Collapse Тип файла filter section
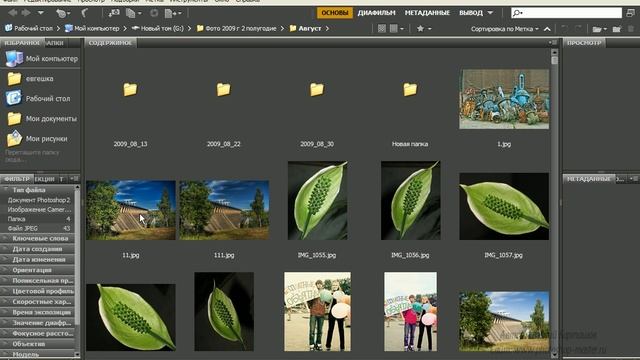Screen dimensions: 640x360 (x=38, y=190)
